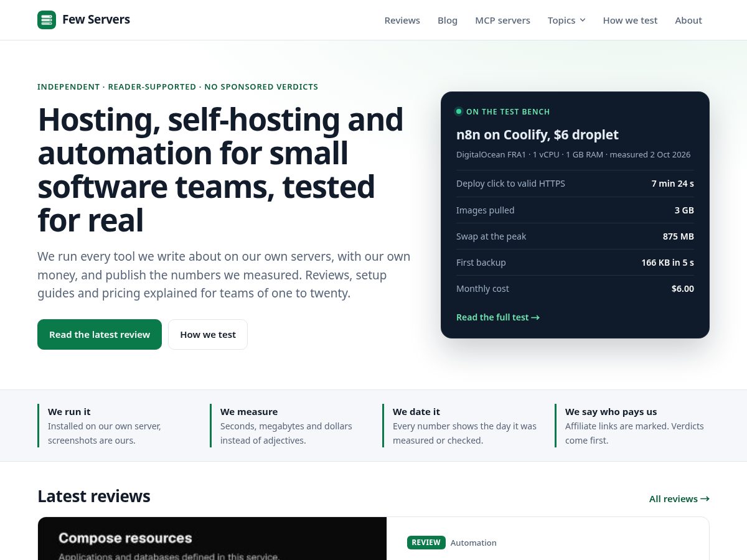Expand the Topics dropdown menu
The width and height of the screenshot is (747, 560).
point(566,21)
